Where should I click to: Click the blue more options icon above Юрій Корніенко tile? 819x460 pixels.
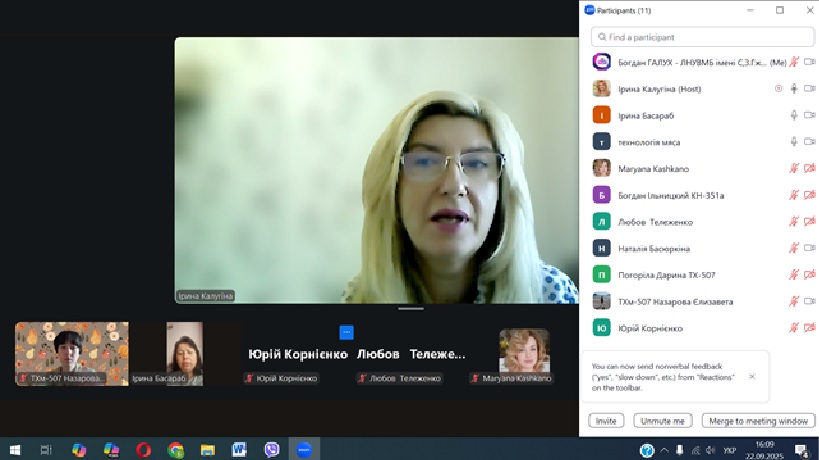(346, 333)
